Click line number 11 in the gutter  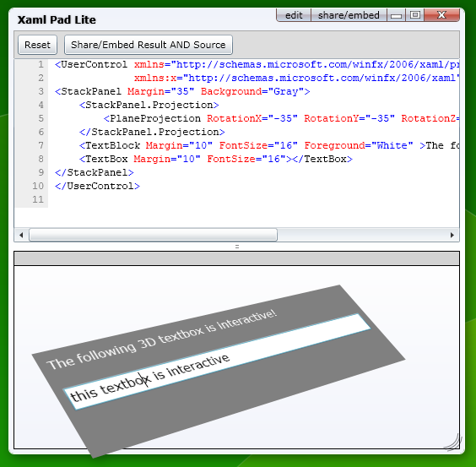click(x=38, y=199)
